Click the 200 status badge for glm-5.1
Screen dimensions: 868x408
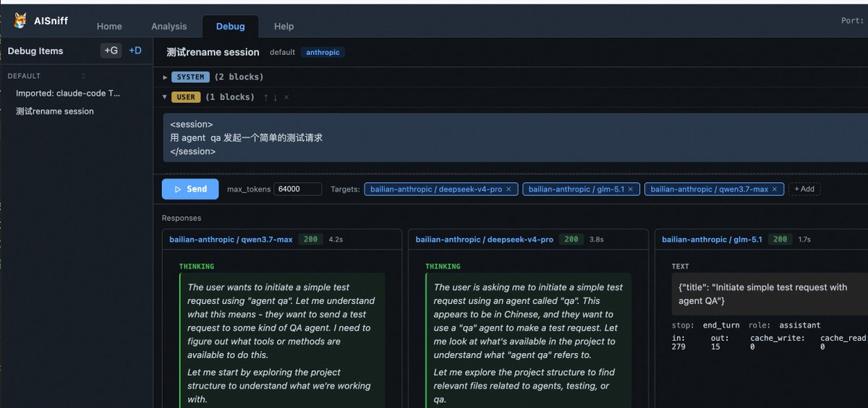tap(780, 239)
